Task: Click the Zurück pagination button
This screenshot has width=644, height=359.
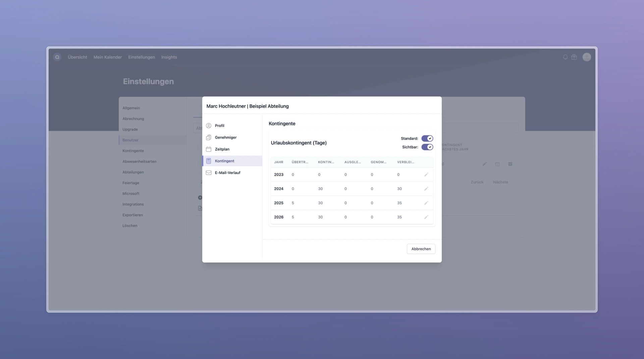Action: coord(477,182)
